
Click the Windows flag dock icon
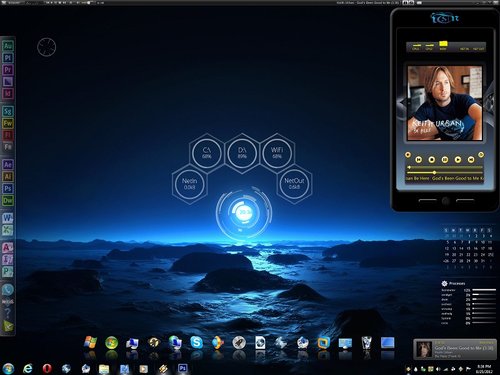[90, 342]
